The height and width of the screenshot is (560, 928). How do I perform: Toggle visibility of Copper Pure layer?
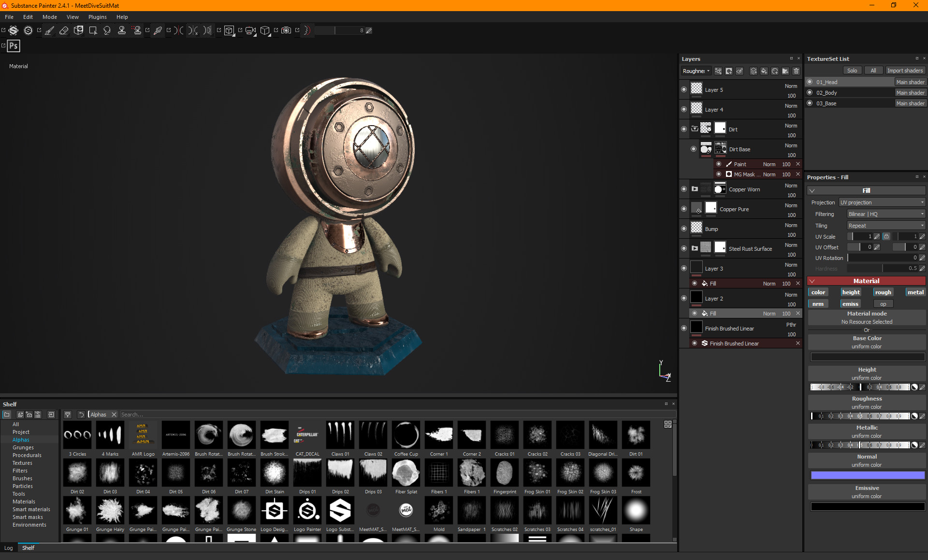(x=684, y=209)
